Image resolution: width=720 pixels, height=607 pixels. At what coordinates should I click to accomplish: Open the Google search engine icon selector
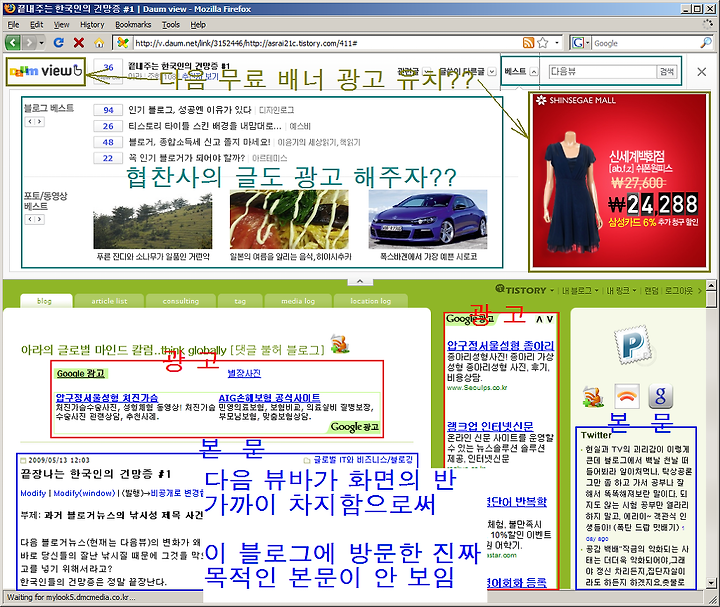580,43
